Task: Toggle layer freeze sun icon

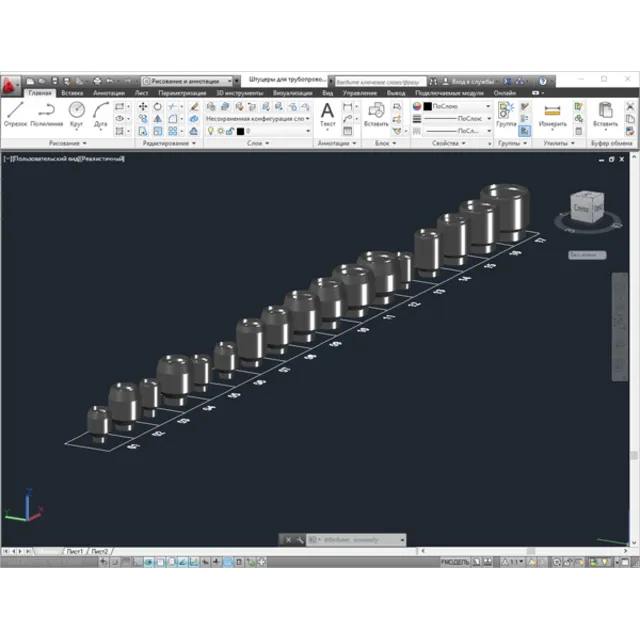Action: coord(220,131)
